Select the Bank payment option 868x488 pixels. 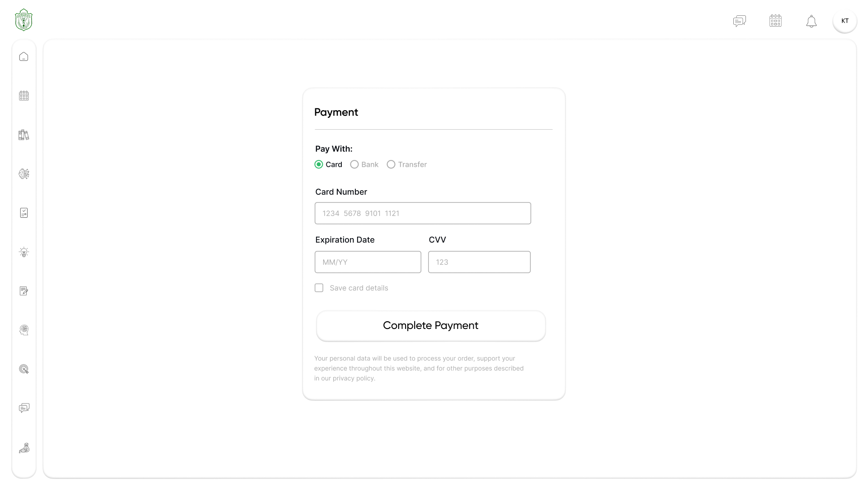pyautogui.click(x=354, y=164)
